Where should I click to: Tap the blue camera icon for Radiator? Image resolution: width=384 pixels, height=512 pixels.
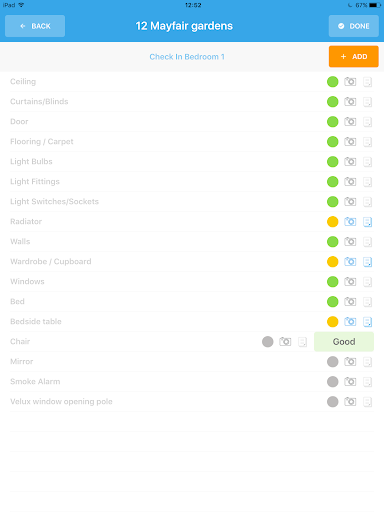[x=350, y=221]
